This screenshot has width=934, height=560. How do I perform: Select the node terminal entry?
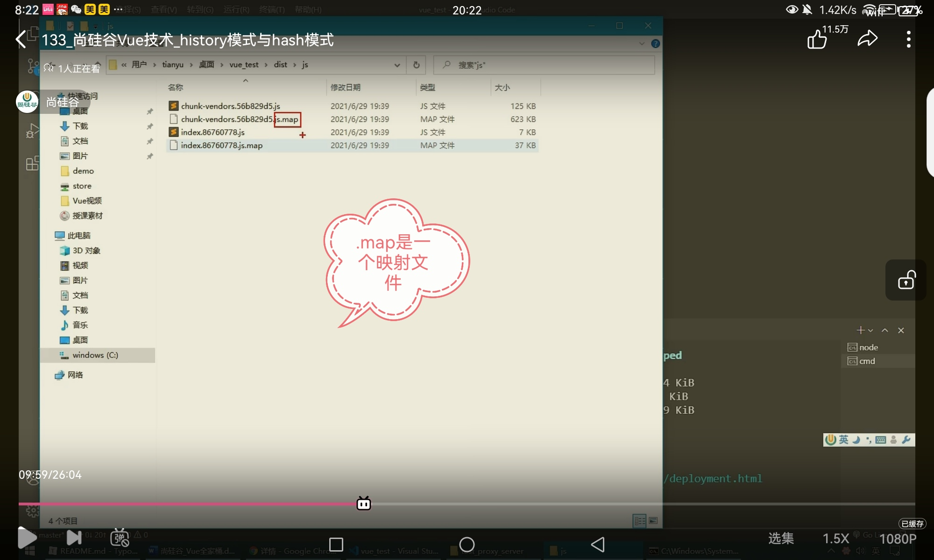tap(868, 348)
